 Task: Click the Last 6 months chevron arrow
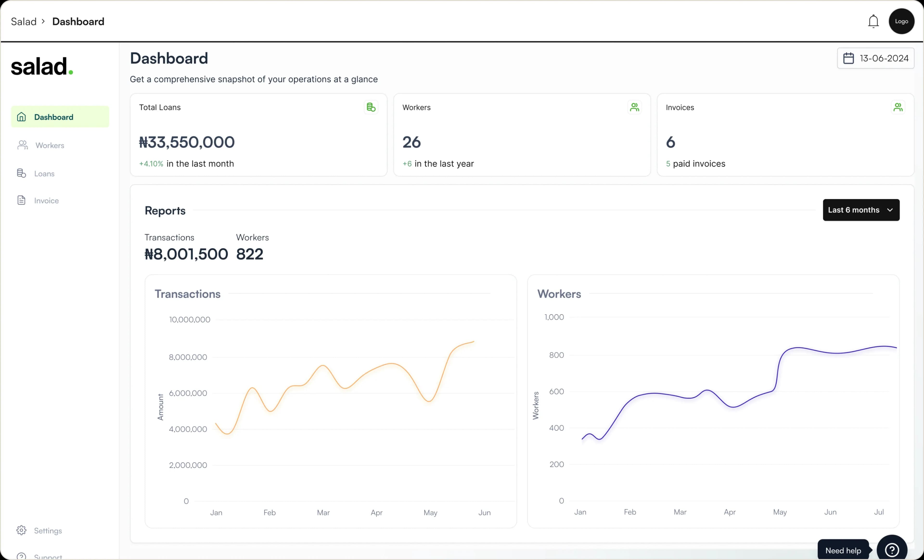pyautogui.click(x=890, y=210)
